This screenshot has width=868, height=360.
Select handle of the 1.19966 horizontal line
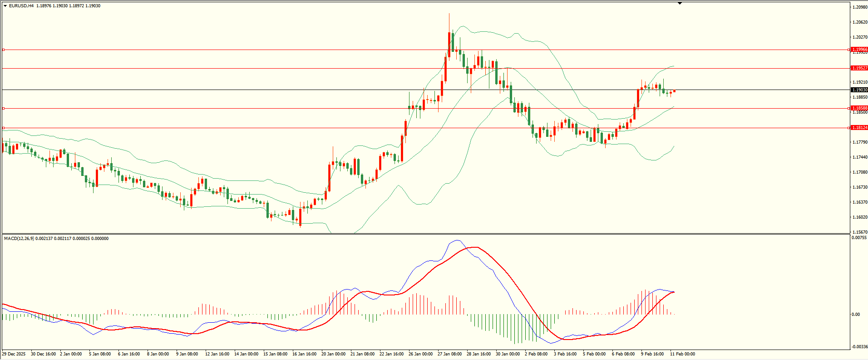(x=4, y=50)
